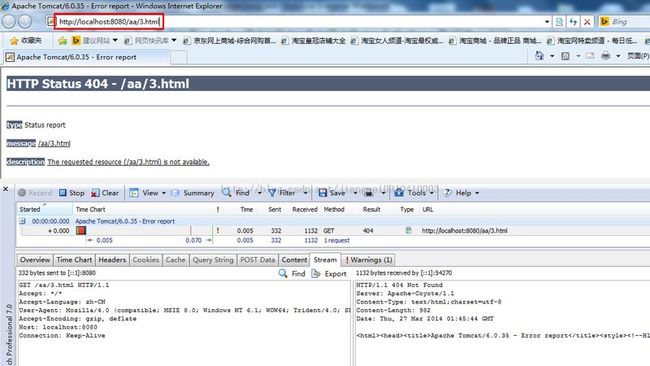650x366 pixels.
Task: Switch to the Warnings (1) tab
Action: point(369,260)
